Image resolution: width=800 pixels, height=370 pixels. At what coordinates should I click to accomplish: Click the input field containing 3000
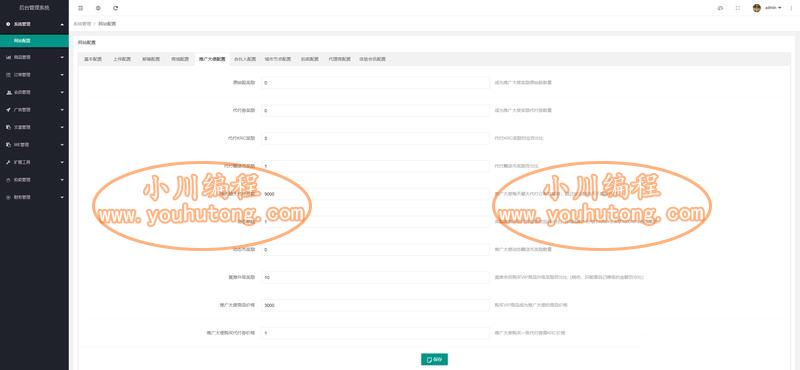point(375,305)
